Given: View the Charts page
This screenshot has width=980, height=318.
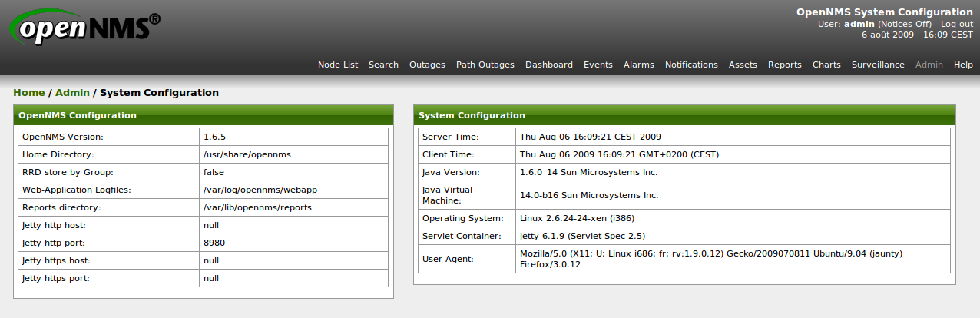Looking at the screenshot, I should (x=826, y=65).
